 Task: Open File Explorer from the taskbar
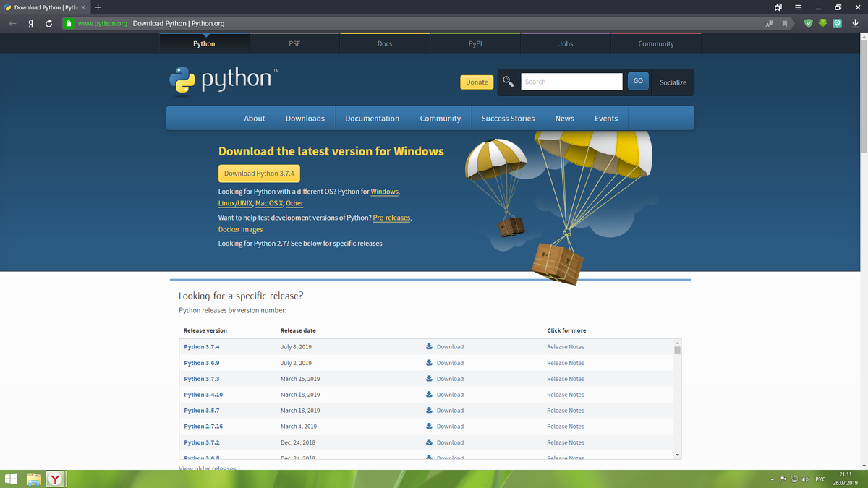click(33, 479)
